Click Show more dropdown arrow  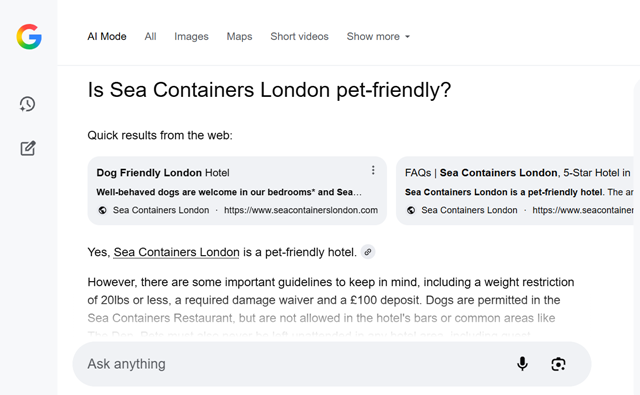[x=407, y=37]
